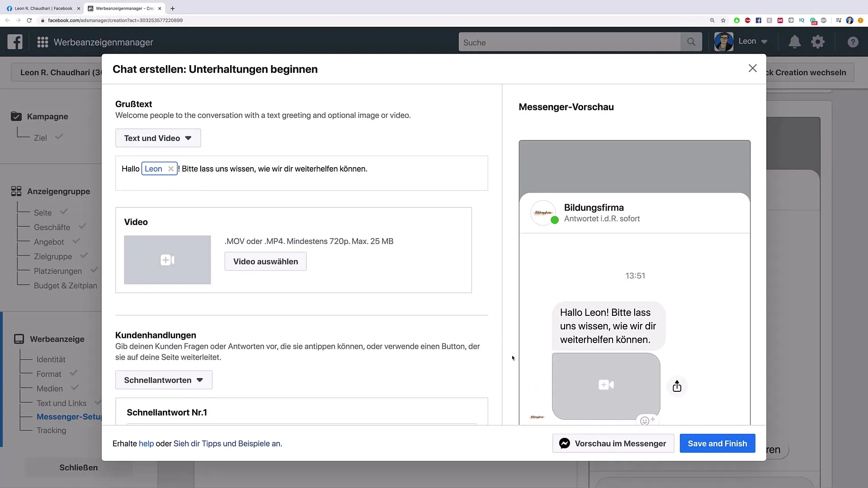868x488 pixels.
Task: Close the Leon name tag
Action: [171, 169]
